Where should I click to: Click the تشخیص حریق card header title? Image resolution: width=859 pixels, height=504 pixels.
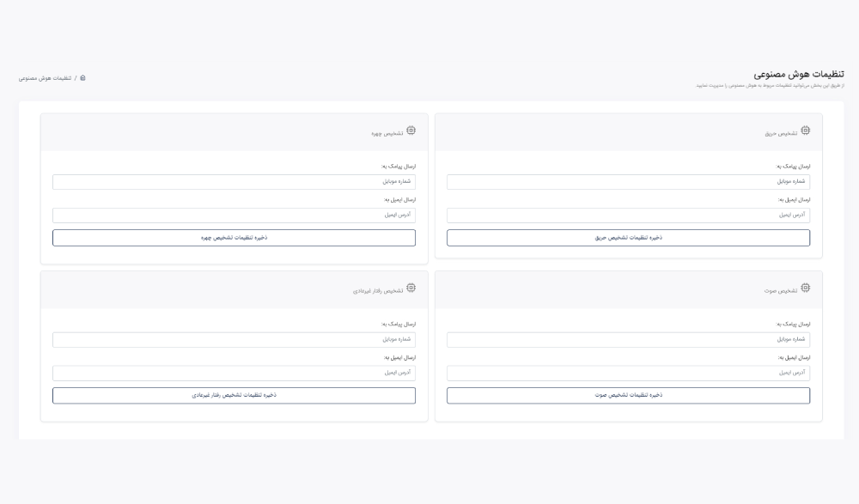pyautogui.click(x=781, y=133)
